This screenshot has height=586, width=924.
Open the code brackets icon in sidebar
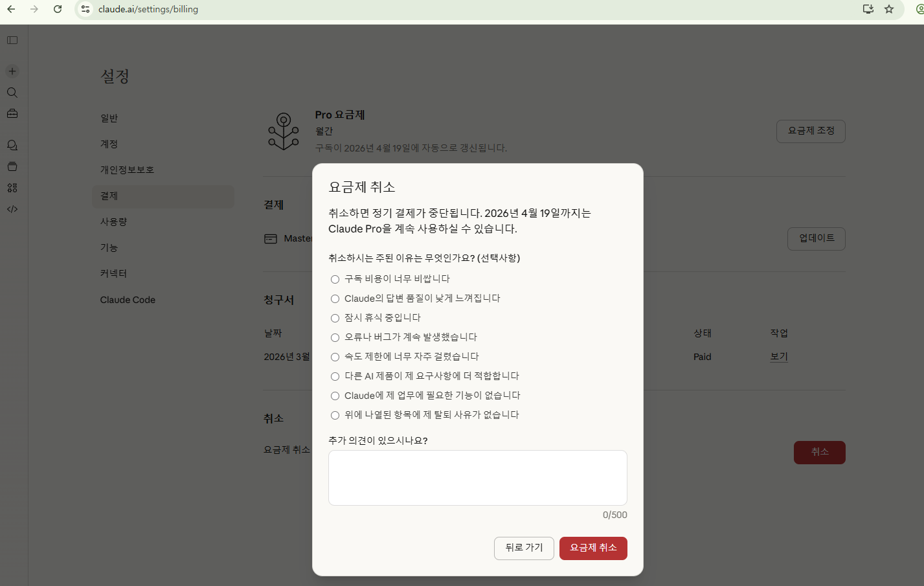pyautogui.click(x=12, y=209)
